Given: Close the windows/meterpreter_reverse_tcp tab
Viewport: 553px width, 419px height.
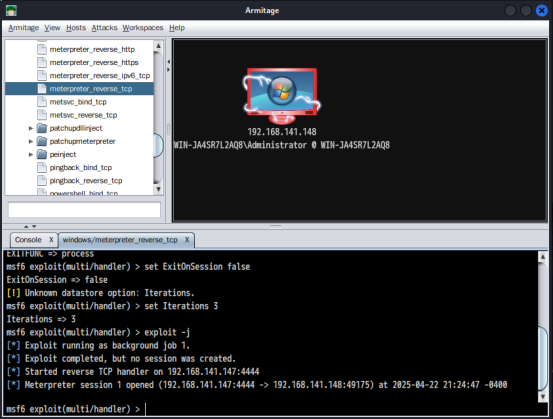Looking at the screenshot, I should click(187, 240).
